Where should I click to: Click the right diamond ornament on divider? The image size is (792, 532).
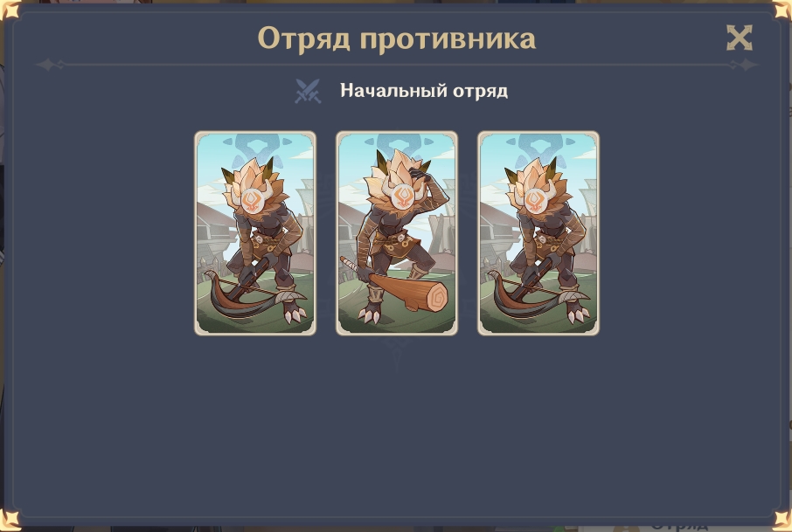coord(743,65)
